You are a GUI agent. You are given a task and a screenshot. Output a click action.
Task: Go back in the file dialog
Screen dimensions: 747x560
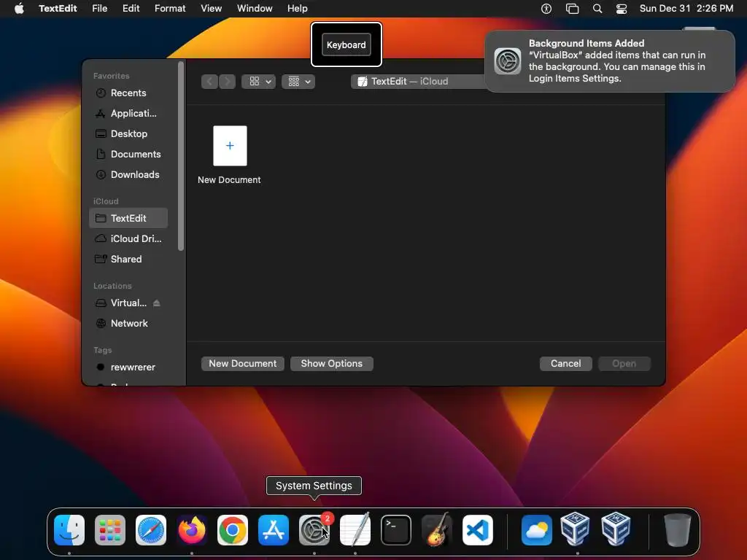click(209, 82)
